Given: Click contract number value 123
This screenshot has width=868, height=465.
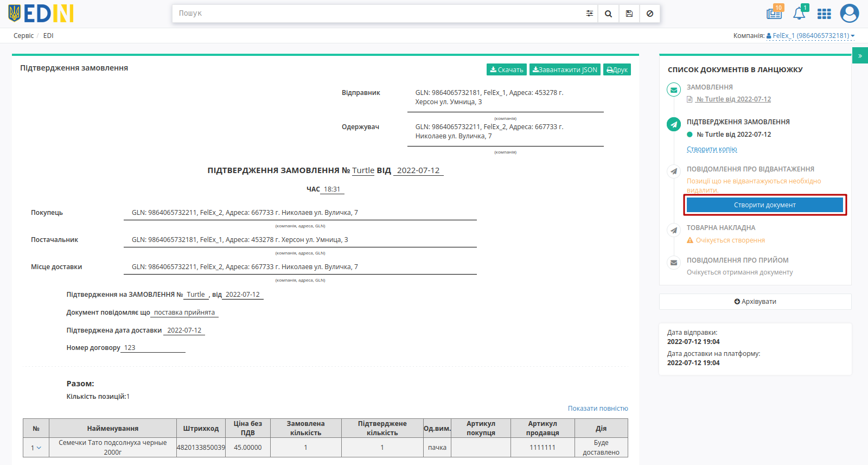Looking at the screenshot, I should point(130,348).
